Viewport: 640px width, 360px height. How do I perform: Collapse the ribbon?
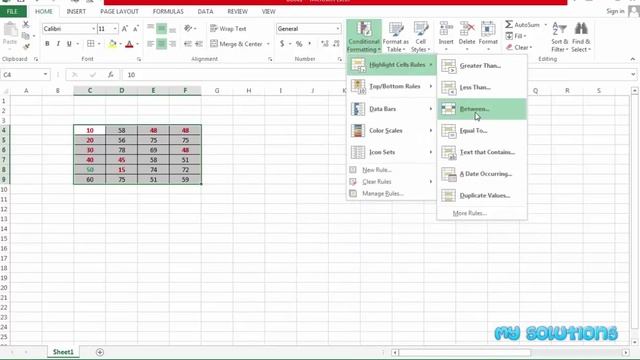(x=632, y=59)
